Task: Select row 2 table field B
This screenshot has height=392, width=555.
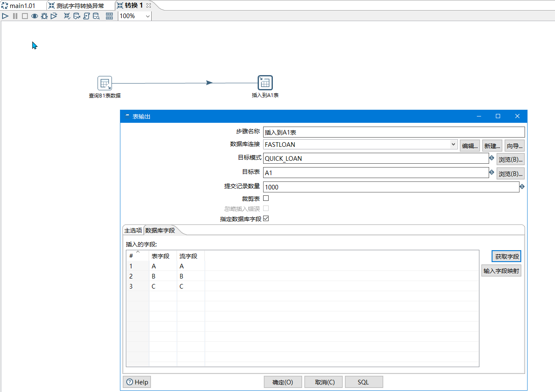Action: 163,276
